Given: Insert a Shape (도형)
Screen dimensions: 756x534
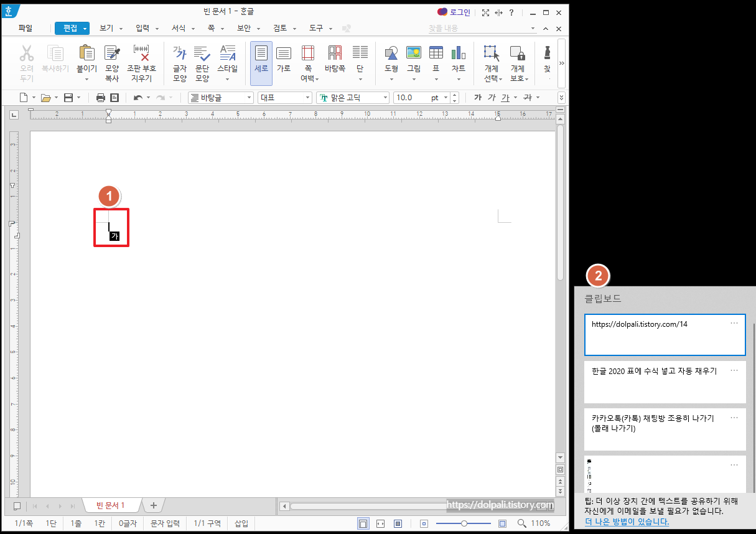Looking at the screenshot, I should point(391,54).
